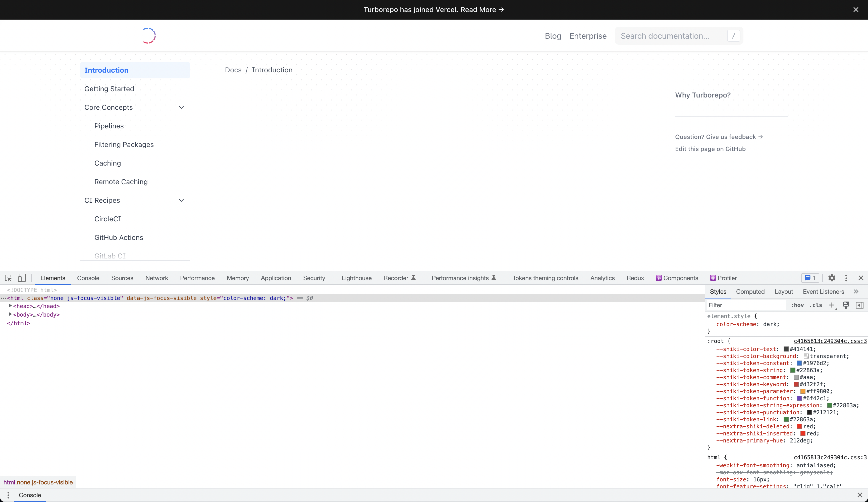
Task: Switch to the Network tab
Action: coord(156,278)
